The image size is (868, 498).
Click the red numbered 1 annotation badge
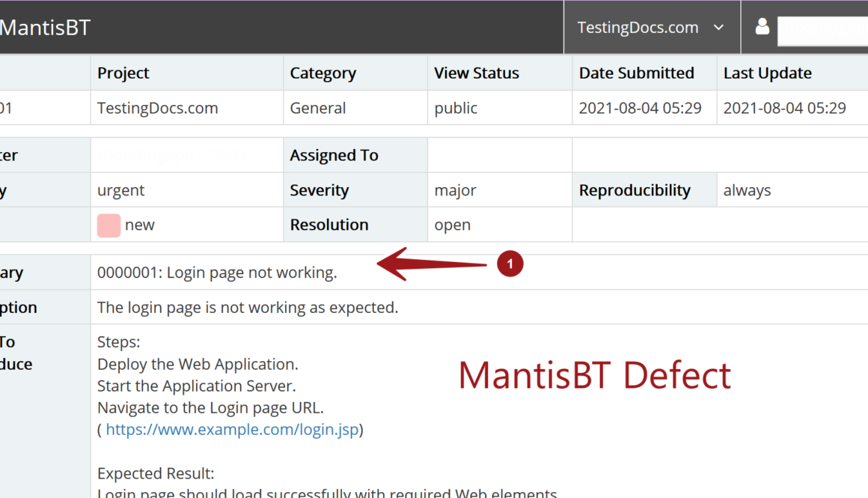(510, 264)
